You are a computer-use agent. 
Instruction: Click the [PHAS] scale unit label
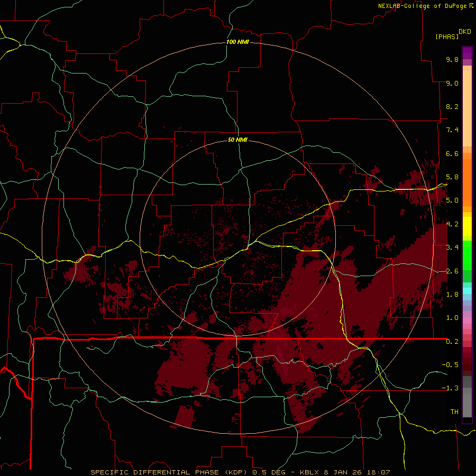point(447,36)
